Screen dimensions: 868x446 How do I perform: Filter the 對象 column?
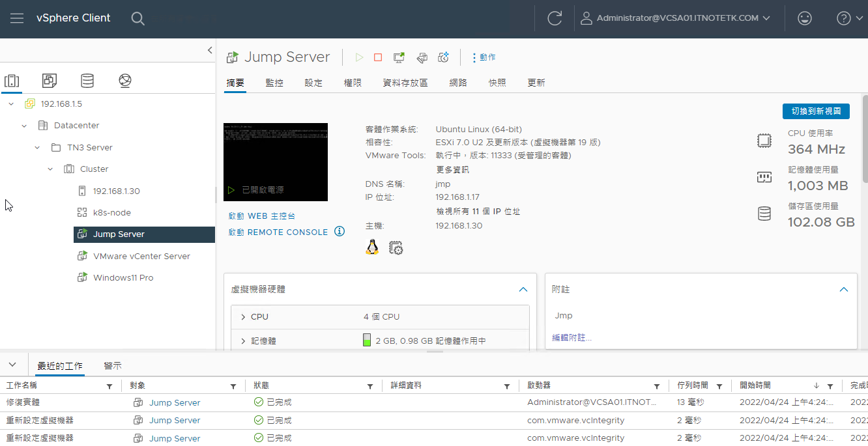coord(233,386)
